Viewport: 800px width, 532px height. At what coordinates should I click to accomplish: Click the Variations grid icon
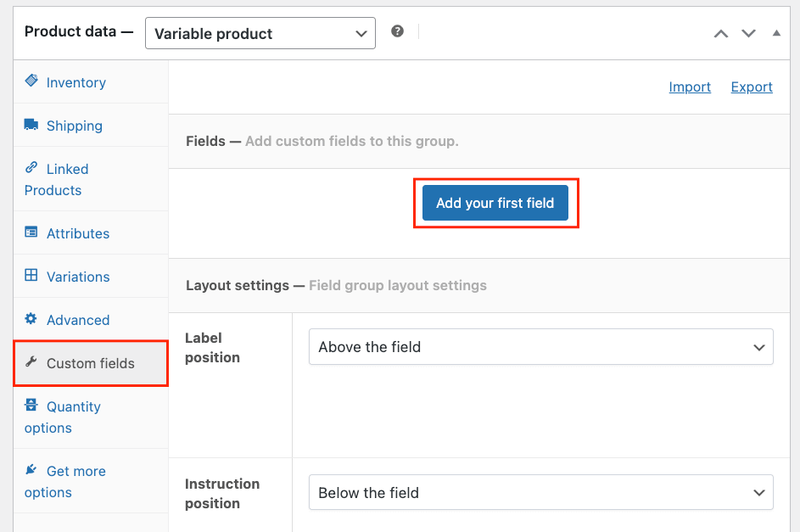(x=31, y=276)
